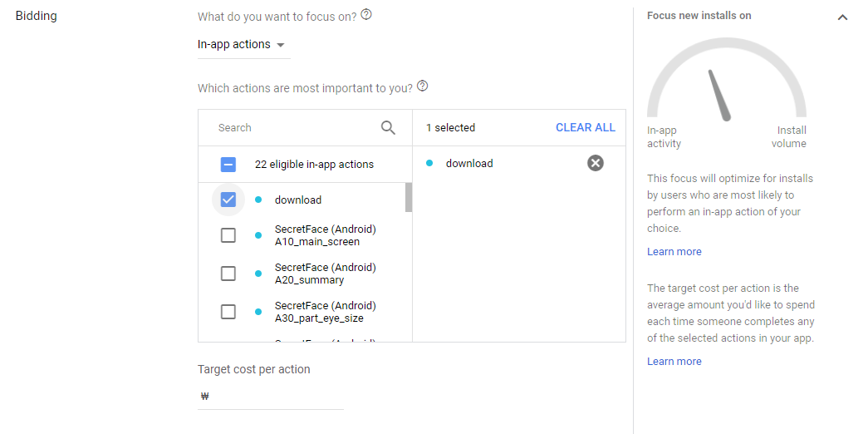Open first Learn more link

point(674,252)
